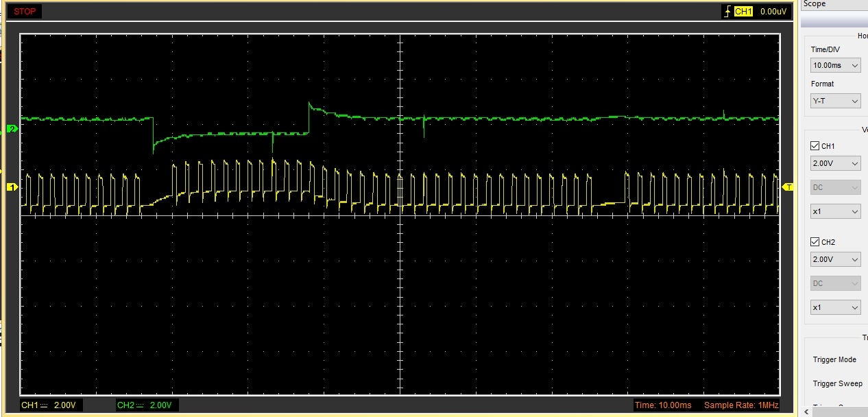868x417 pixels.
Task: Click the trigger edge icon beside CH1
Action: 727,12
